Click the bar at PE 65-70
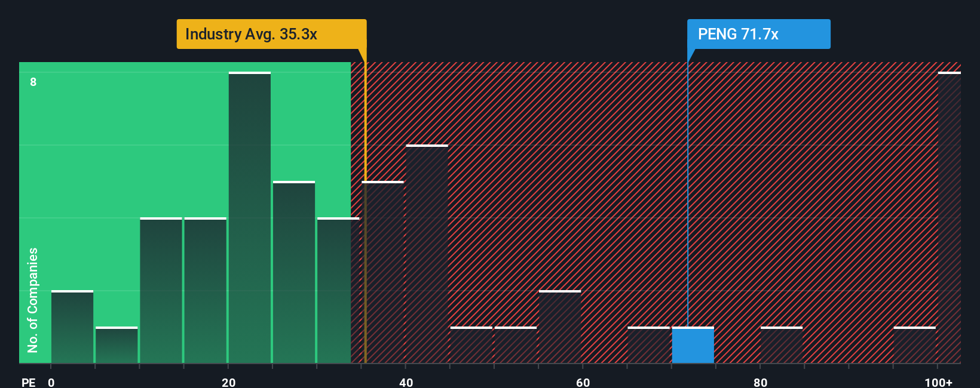This screenshot has width=980, height=388. 649,345
